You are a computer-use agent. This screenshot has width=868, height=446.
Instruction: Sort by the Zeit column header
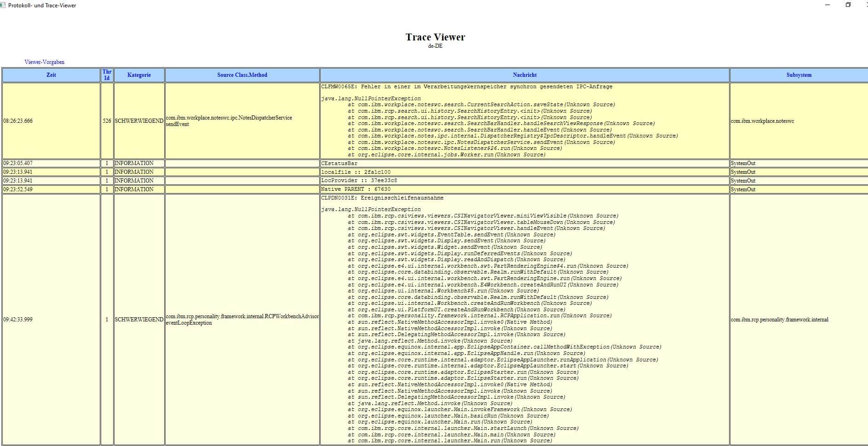point(51,75)
